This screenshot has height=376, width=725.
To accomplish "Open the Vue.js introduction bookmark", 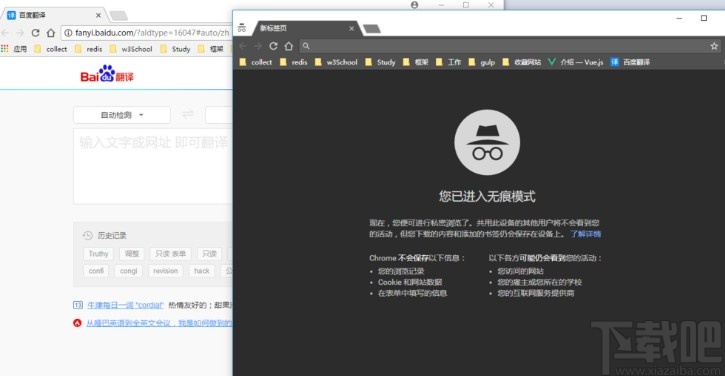I will (x=576, y=62).
